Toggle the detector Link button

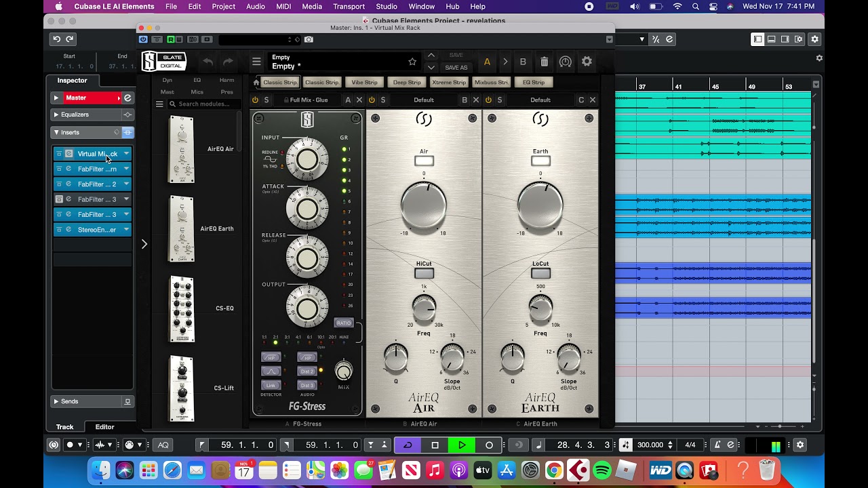(271, 385)
